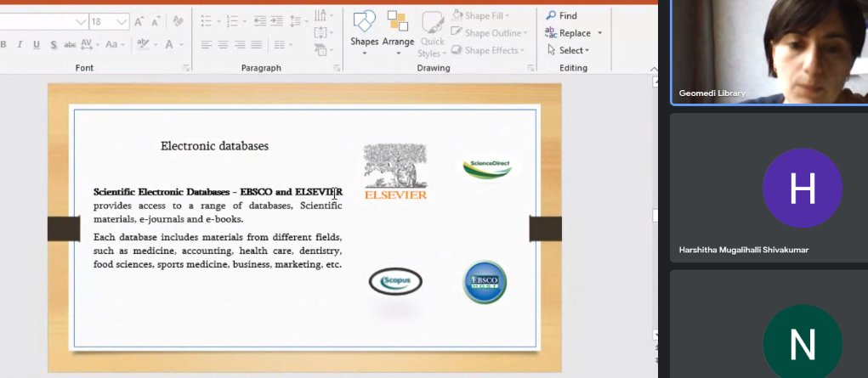This screenshot has width=868, height=378.
Task: Toggle Italic formatting
Action: (20, 45)
